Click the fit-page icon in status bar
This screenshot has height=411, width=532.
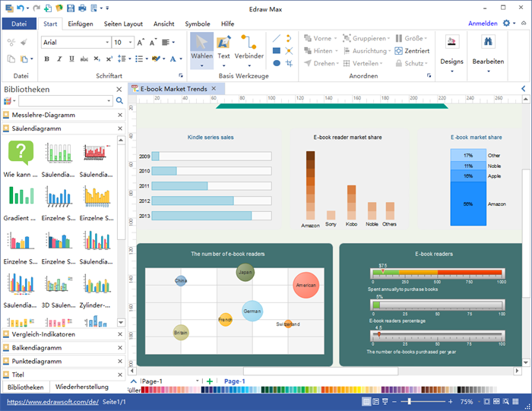click(486, 402)
